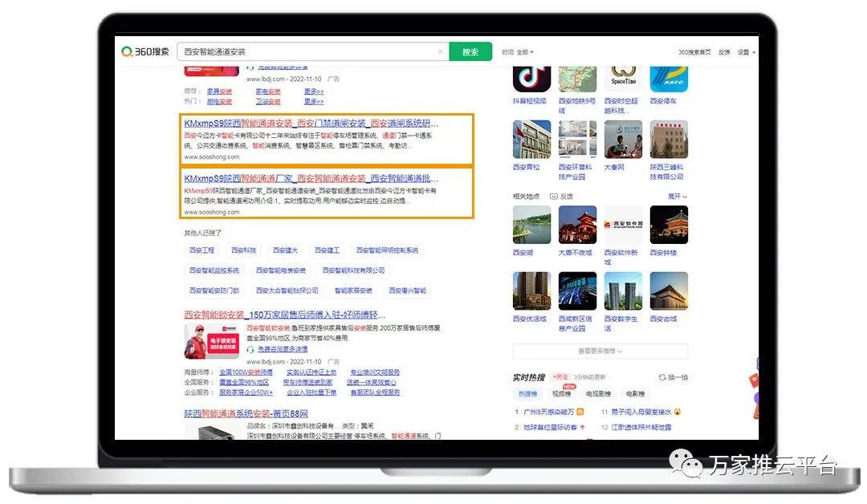Expand 查看更多推荐 list
867x504 pixels.
point(600,352)
